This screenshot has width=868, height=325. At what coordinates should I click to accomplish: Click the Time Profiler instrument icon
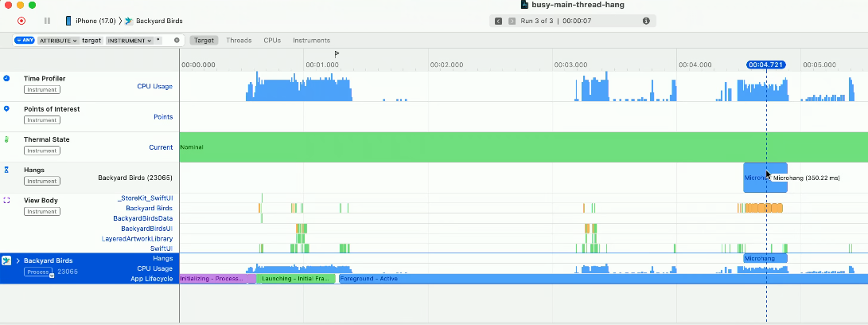[x=6, y=79]
